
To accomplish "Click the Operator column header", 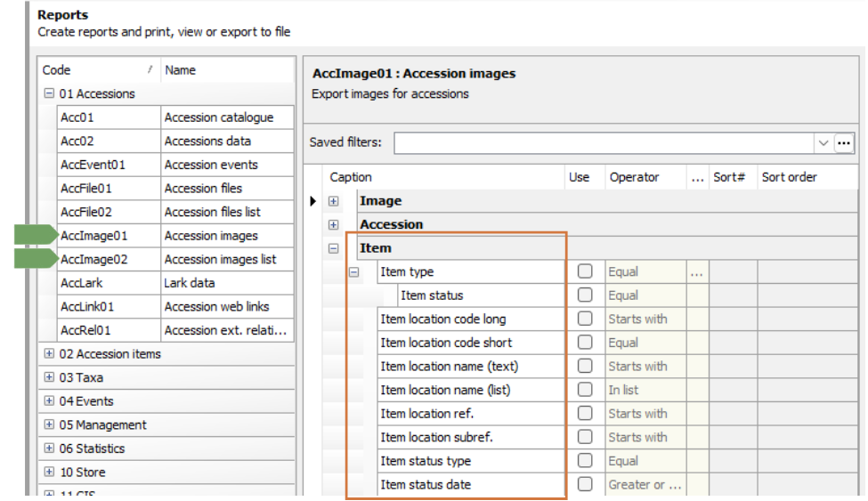I will [645, 177].
